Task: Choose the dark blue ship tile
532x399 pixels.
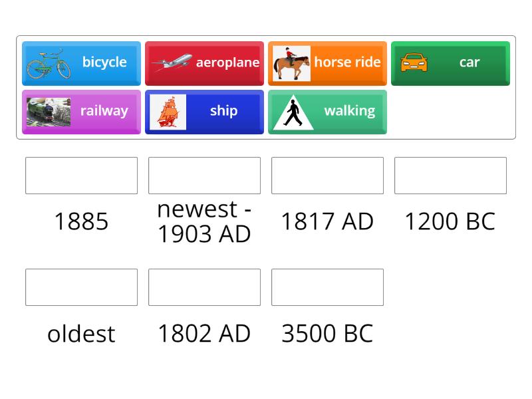Action: 223,111
